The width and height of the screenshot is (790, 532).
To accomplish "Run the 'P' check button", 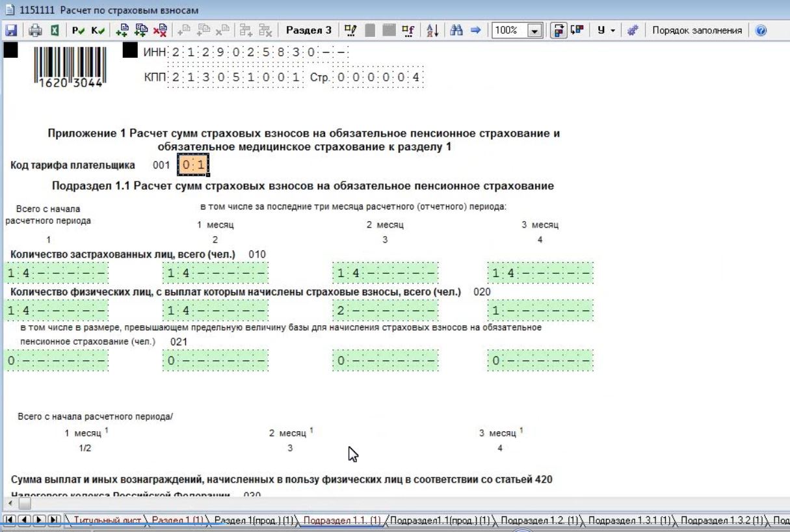I will 79,31.
